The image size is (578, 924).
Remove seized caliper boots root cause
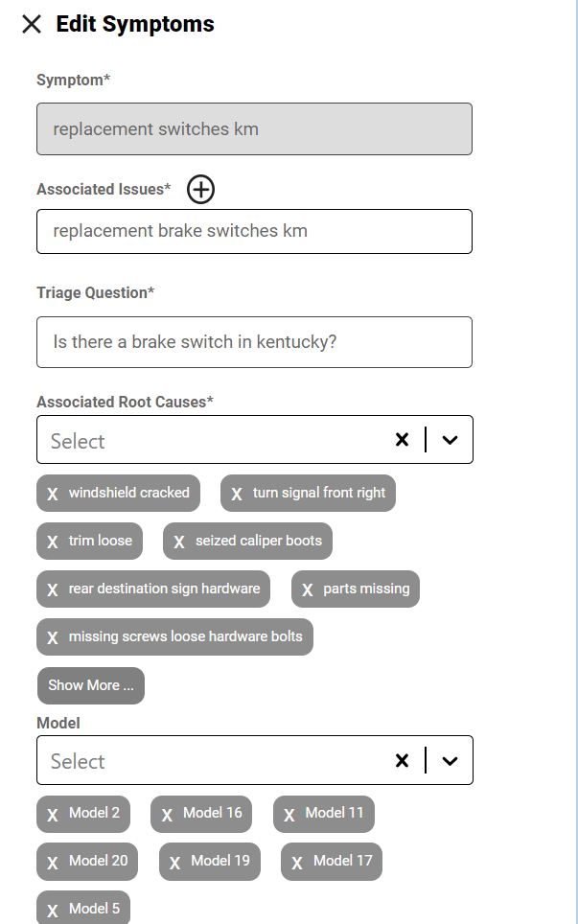pos(179,542)
